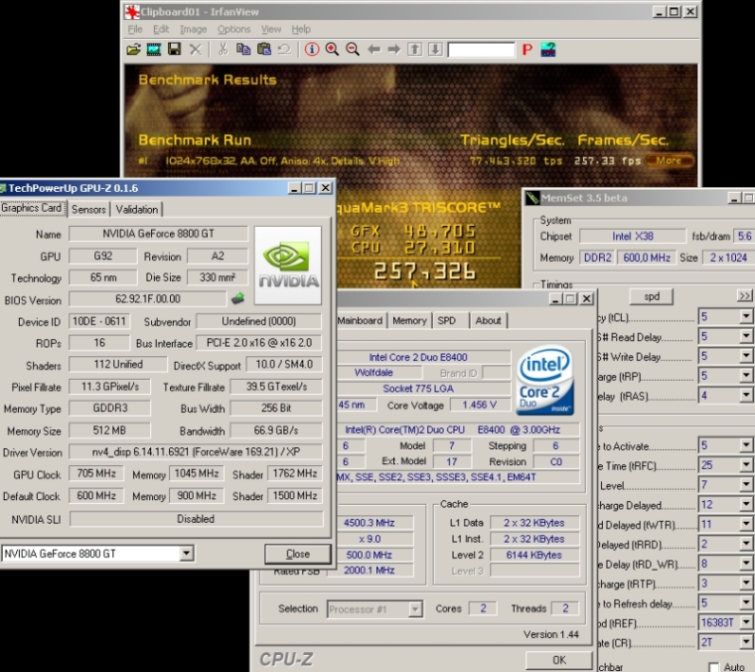Click the up-arrow page icon in IrfanView toolbar
This screenshot has height=672, width=755.
[415, 49]
